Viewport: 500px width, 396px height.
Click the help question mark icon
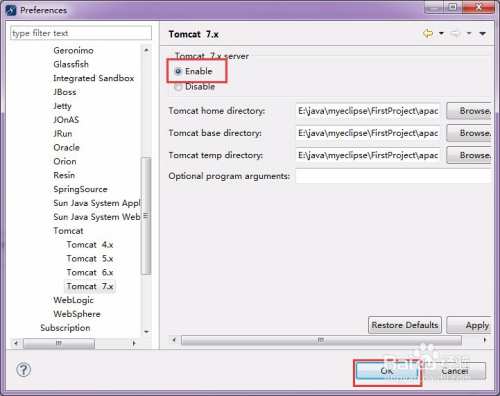pyautogui.click(x=24, y=370)
